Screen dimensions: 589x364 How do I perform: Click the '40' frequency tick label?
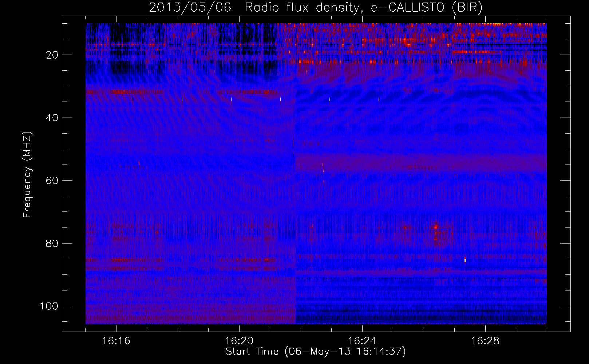coord(52,118)
